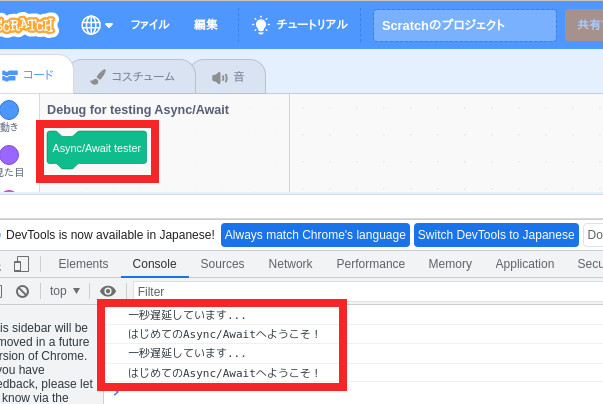The image size is (603, 404).
Task: Toggle the live expression eye icon
Action: pos(108,291)
